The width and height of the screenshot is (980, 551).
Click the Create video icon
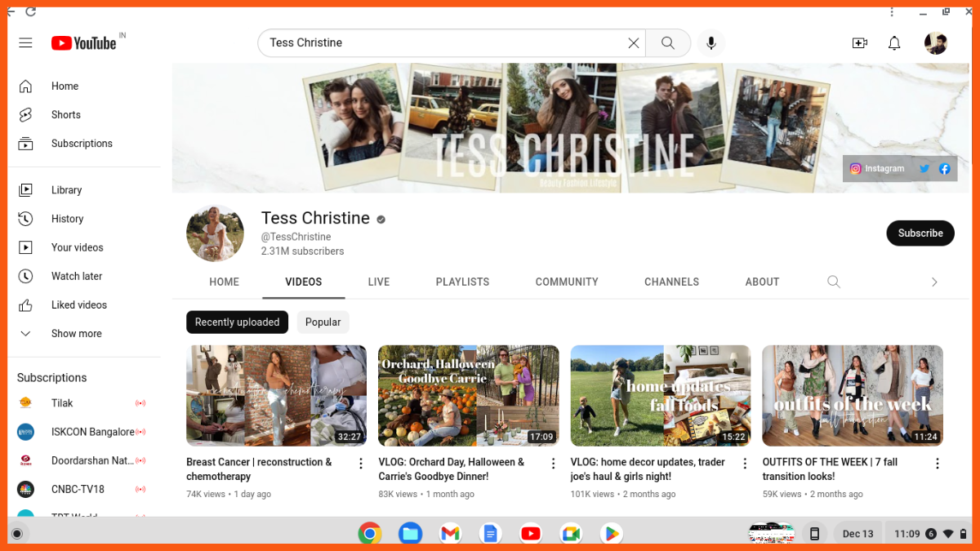[x=859, y=43]
